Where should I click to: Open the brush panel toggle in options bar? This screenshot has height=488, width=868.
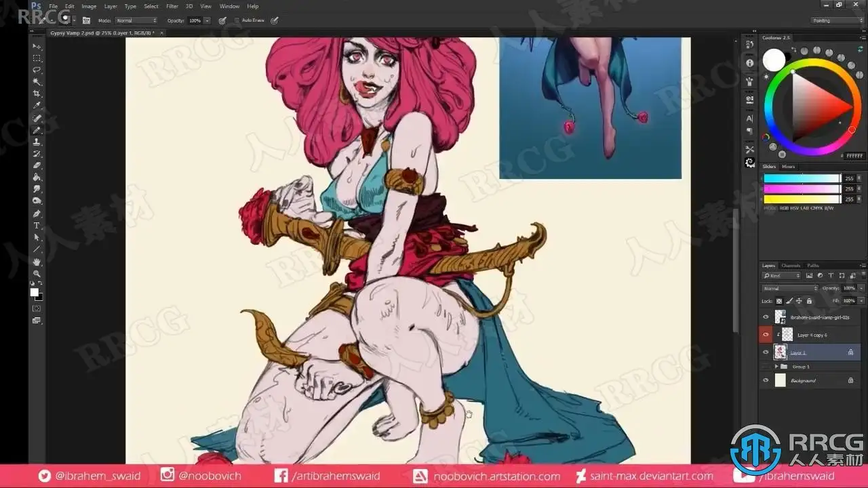pyautogui.click(x=86, y=20)
